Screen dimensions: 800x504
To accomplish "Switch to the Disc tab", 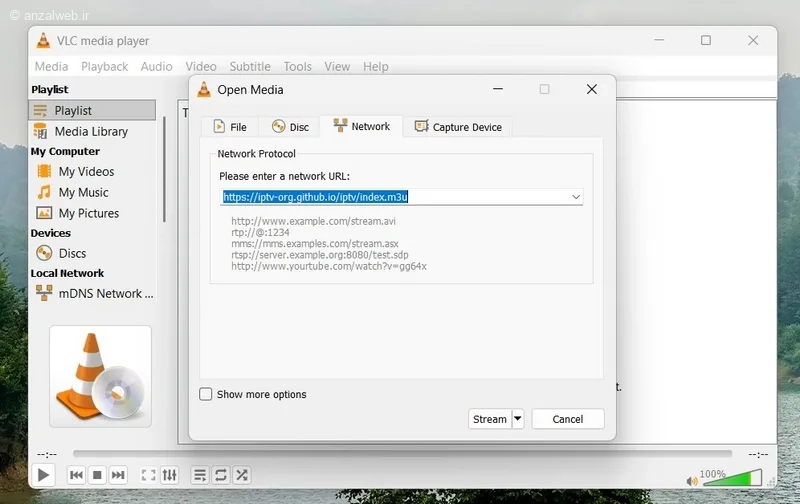I will pyautogui.click(x=290, y=127).
